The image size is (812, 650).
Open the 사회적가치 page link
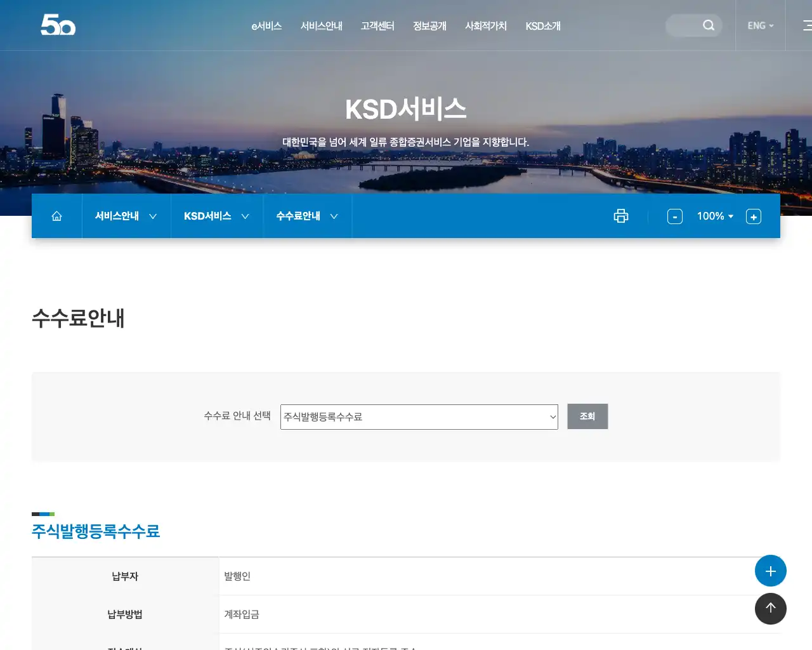(x=485, y=26)
